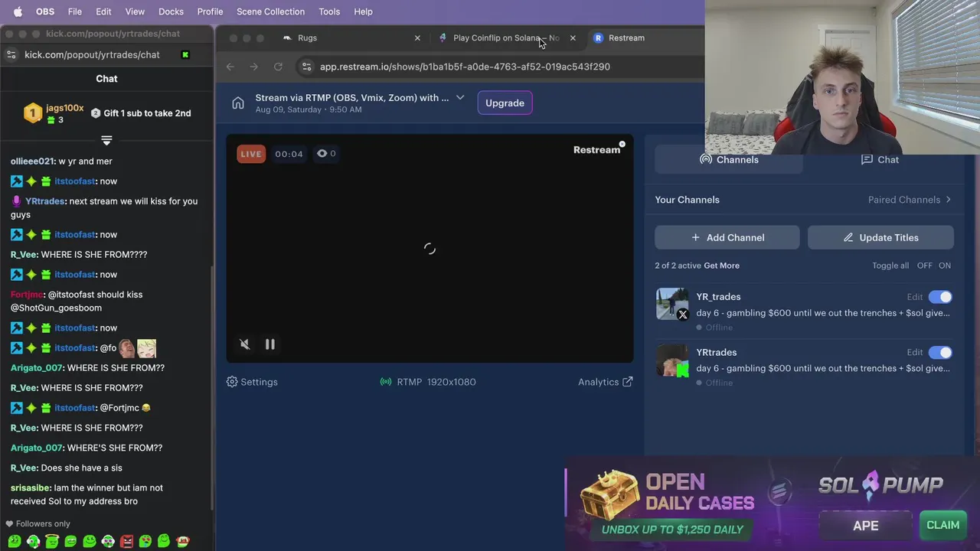Click the jags100x rank 1 badge

coord(33,113)
